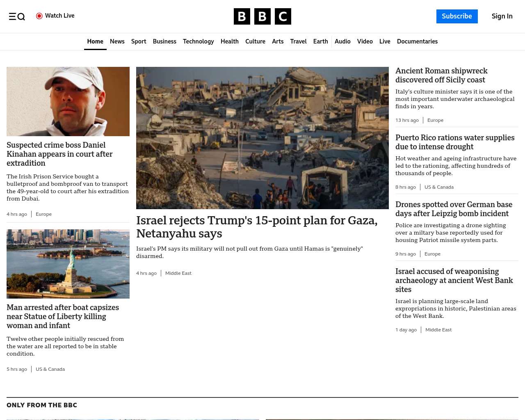The image size is (525, 420).
Task: Open Gaza ruins lead story image
Action: (x=262, y=138)
